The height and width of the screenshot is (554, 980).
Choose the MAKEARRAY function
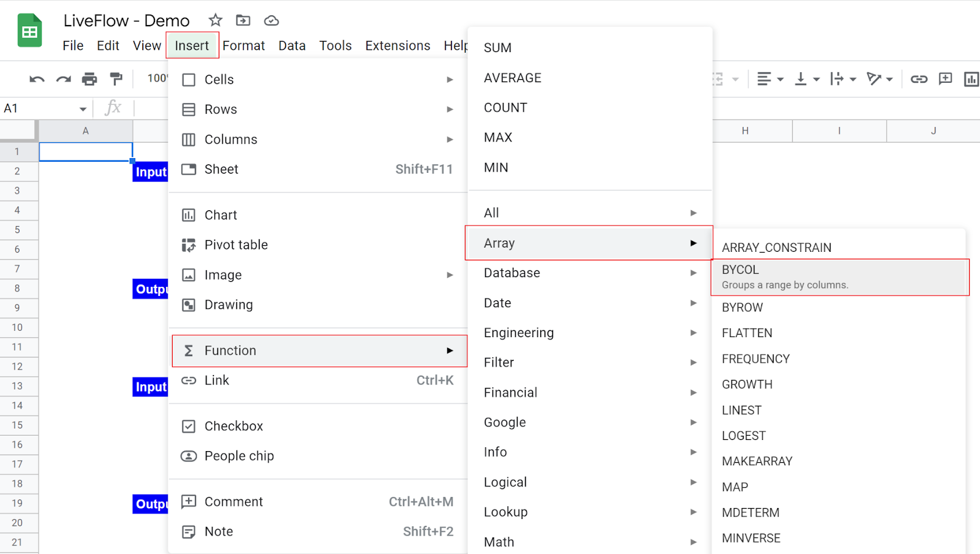click(x=839, y=461)
